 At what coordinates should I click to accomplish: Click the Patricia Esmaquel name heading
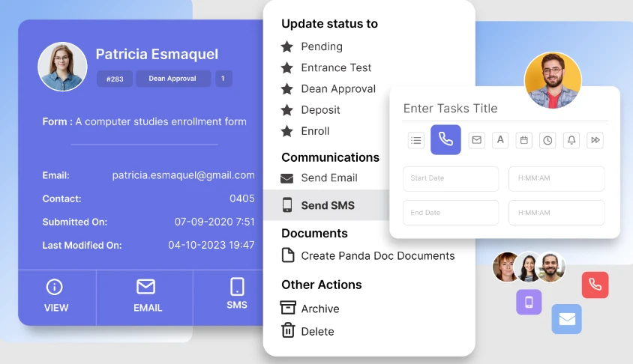(x=157, y=54)
